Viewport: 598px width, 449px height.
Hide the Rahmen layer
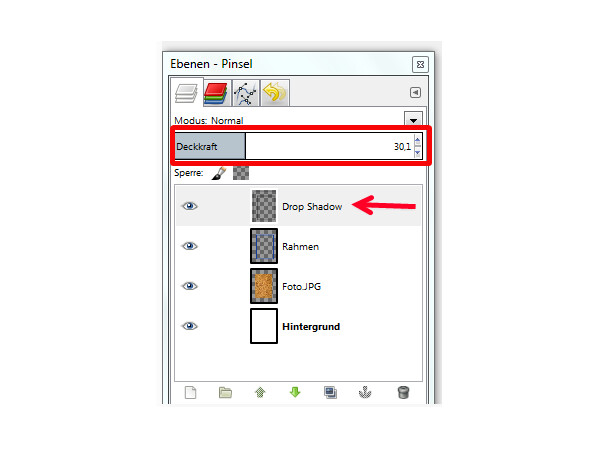coord(190,246)
